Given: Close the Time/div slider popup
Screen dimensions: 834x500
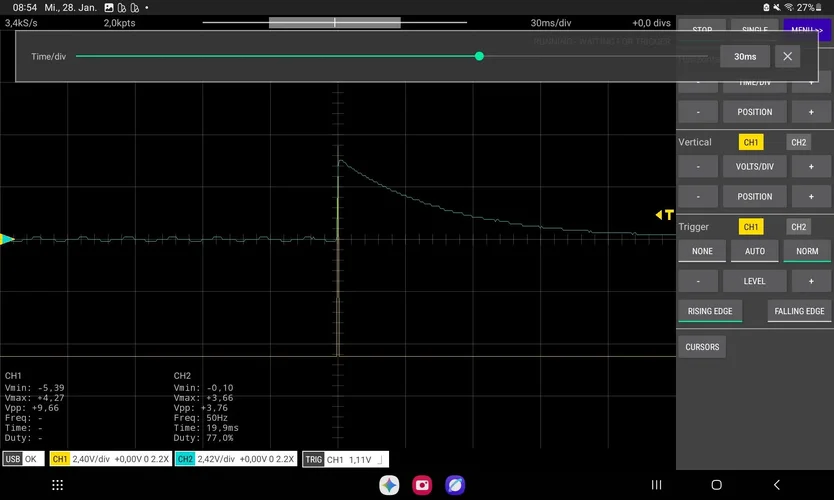Looking at the screenshot, I should click(787, 56).
